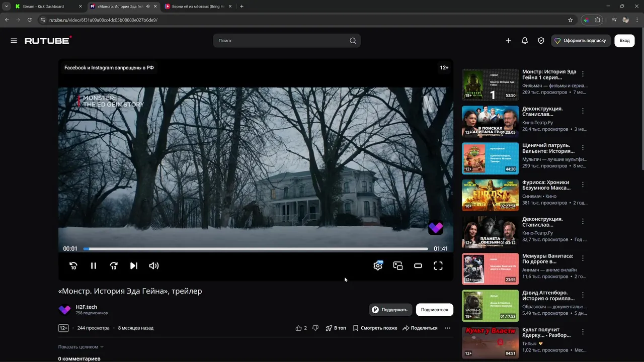
Task: Click the search magnifier icon
Action: [353, 41]
